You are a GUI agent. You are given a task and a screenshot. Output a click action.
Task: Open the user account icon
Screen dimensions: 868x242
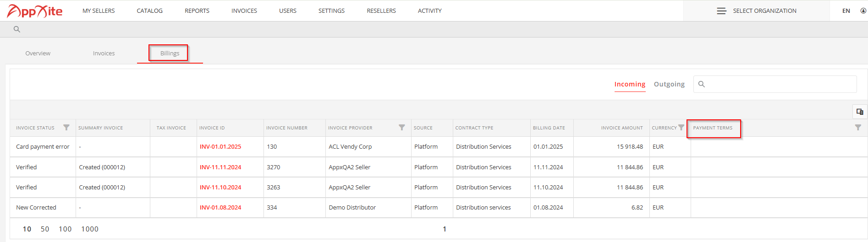[863, 11]
